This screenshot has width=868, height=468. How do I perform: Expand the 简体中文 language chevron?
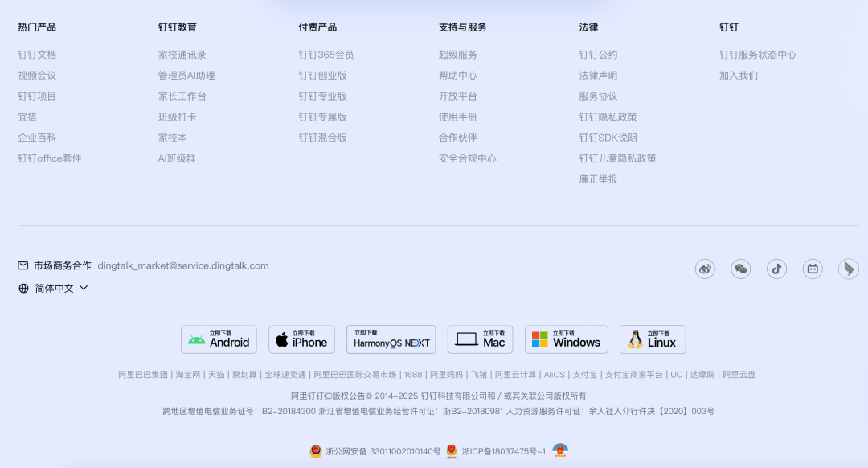click(x=84, y=288)
